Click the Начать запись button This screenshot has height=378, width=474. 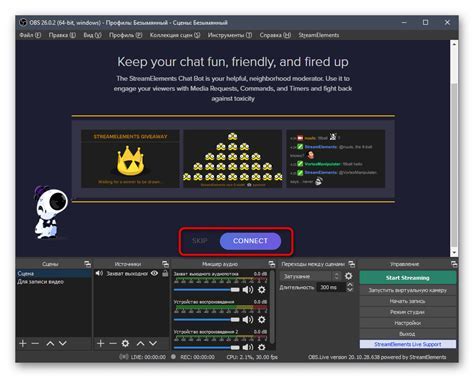pos(408,301)
